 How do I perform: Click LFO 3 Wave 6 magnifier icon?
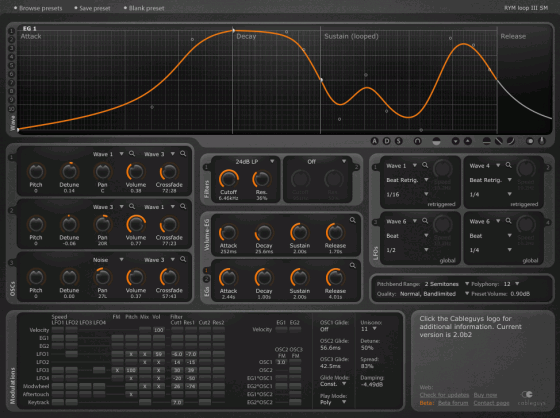point(425,221)
